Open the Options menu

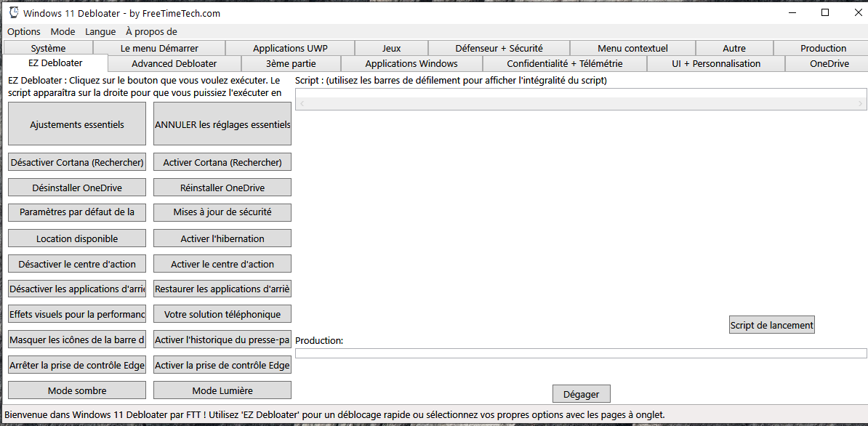click(x=24, y=31)
